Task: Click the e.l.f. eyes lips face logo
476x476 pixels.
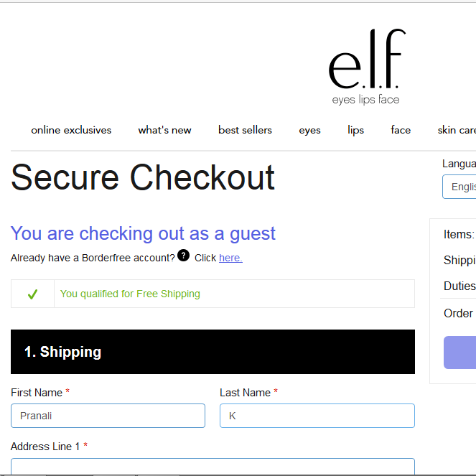Action: point(367,67)
